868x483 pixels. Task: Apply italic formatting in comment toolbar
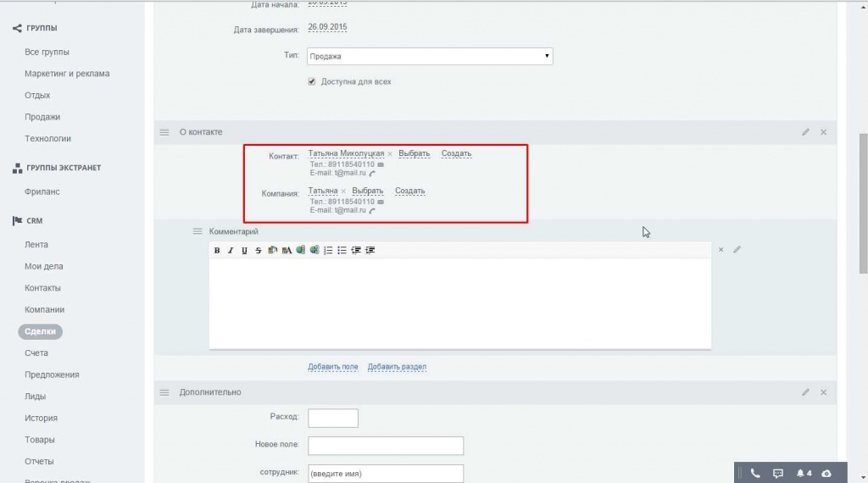coord(231,251)
